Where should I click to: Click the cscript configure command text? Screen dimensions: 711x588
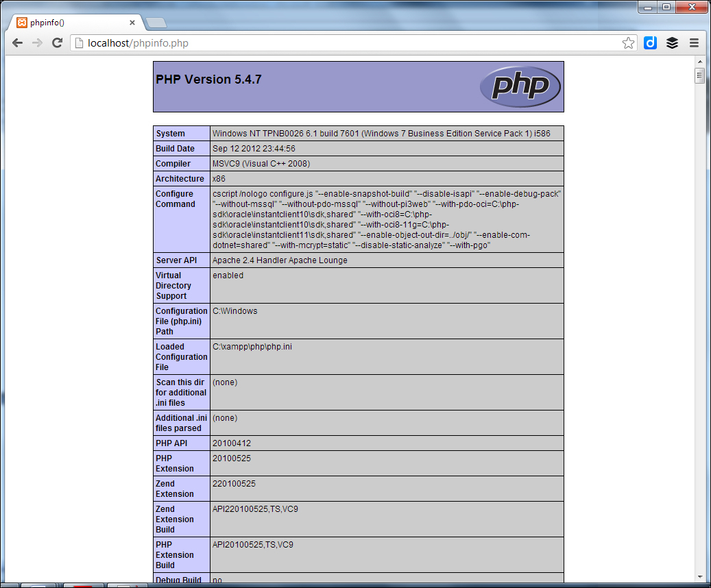point(387,219)
